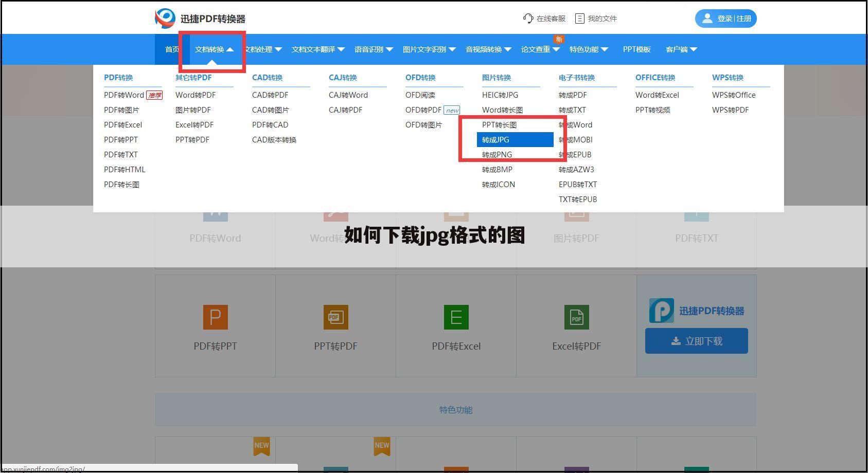This screenshot has width=868, height=473.
Task: Expand the 图片文字识别 dropdown
Action: pos(429,49)
